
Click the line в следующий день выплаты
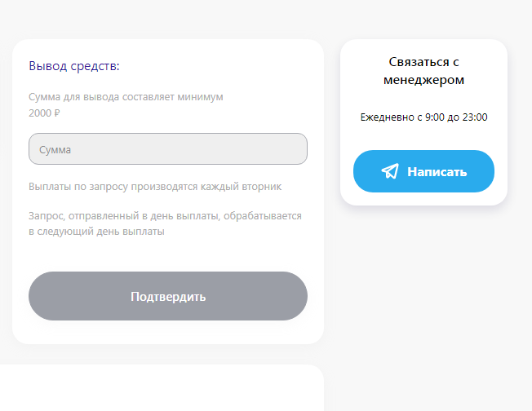96,232
